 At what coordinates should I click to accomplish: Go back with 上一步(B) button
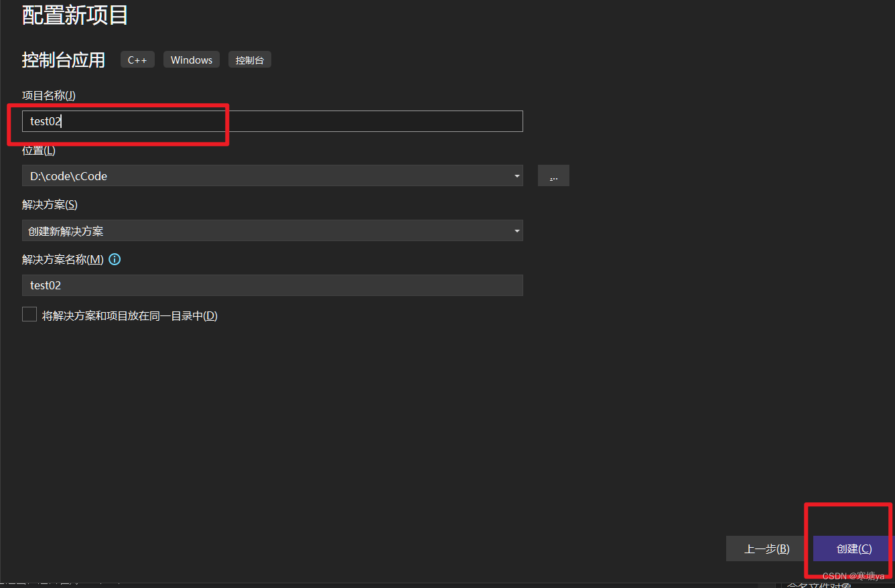pyautogui.click(x=767, y=548)
